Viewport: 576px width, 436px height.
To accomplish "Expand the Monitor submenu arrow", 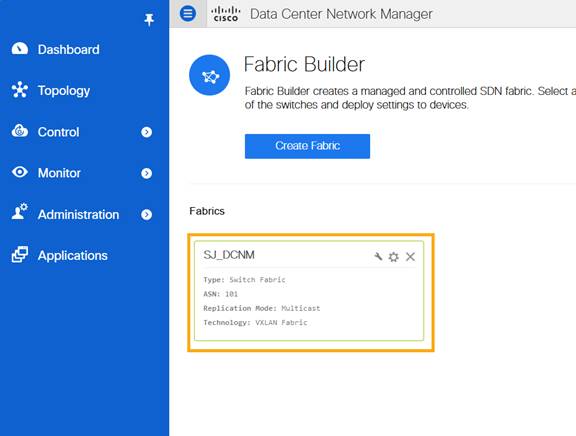I will point(147,173).
